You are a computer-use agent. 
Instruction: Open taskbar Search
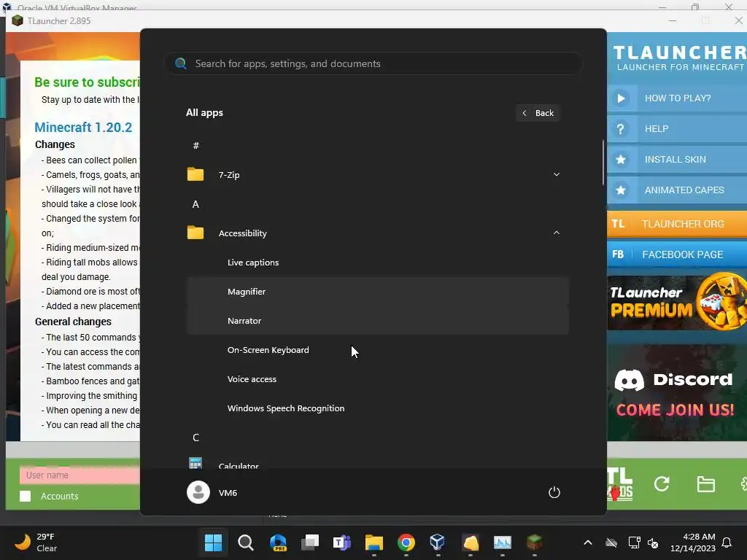(x=245, y=542)
